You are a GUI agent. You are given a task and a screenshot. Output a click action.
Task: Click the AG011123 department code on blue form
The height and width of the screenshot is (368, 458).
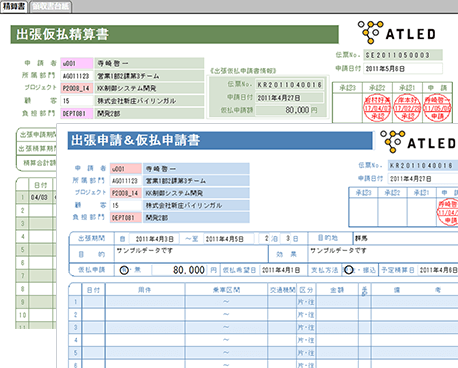coord(126,181)
